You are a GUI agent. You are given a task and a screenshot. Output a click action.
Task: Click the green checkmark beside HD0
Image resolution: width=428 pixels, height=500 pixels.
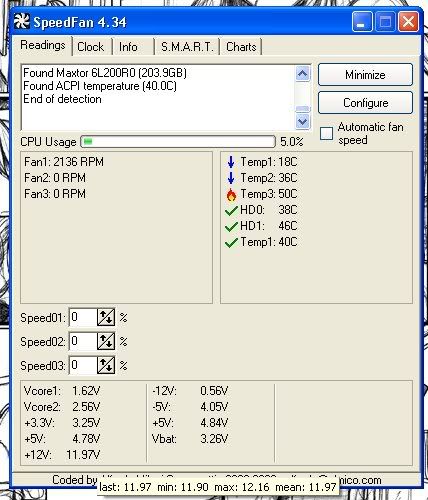tap(231, 211)
